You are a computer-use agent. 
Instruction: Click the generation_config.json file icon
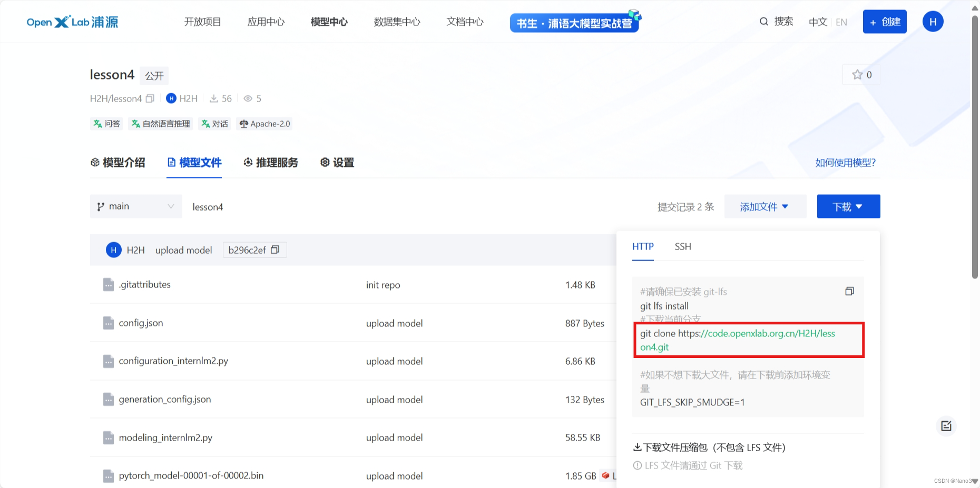[x=109, y=399]
